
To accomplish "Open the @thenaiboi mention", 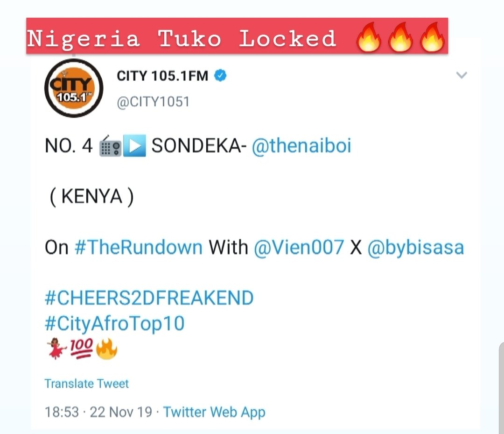I will click(x=301, y=145).
